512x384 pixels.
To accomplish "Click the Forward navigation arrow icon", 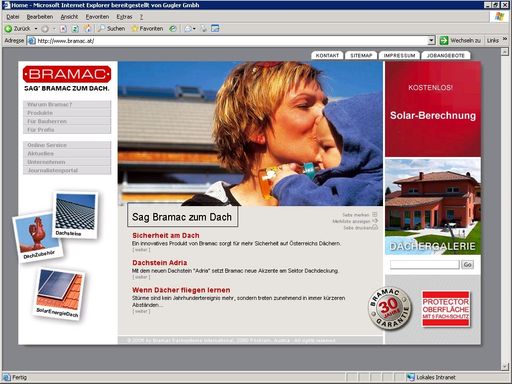I will coord(45,29).
